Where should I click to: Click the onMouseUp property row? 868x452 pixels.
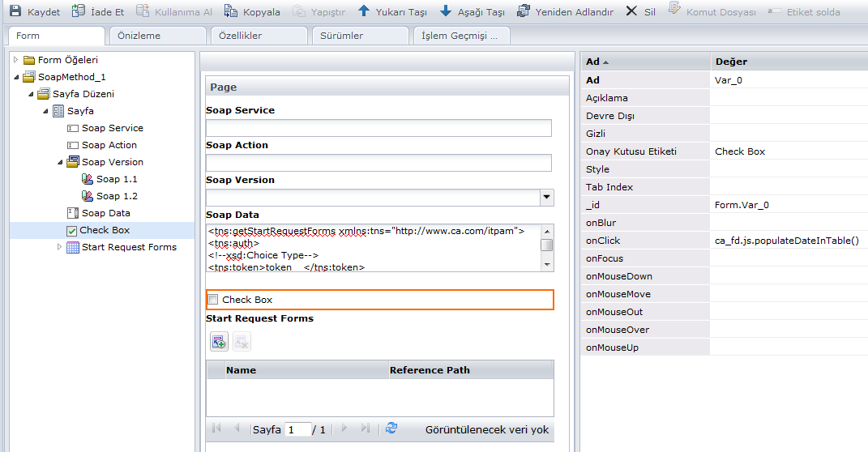(724, 348)
